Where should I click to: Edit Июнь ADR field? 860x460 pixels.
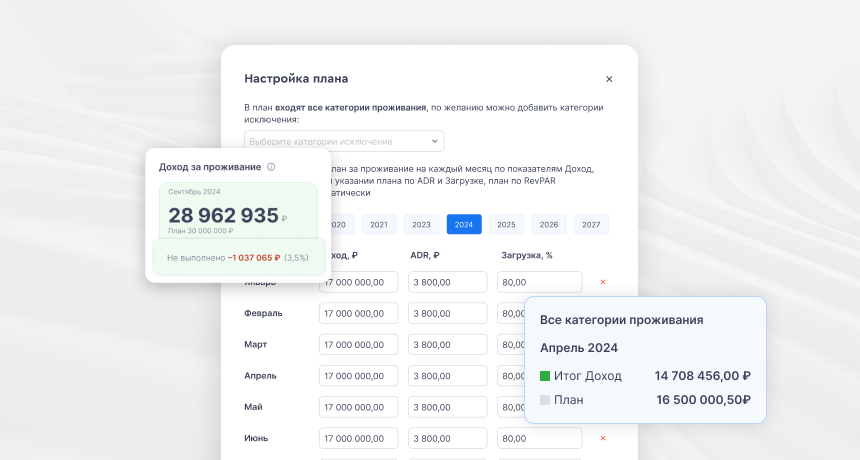pos(448,438)
